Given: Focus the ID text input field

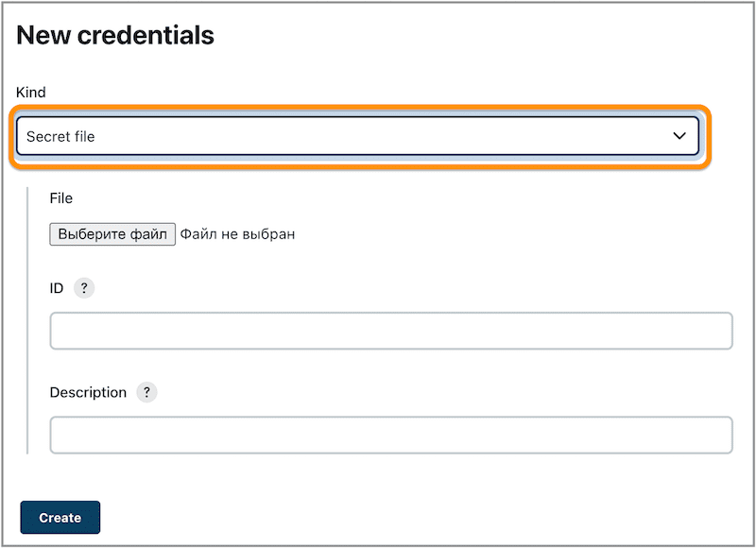Looking at the screenshot, I should 390,332.
